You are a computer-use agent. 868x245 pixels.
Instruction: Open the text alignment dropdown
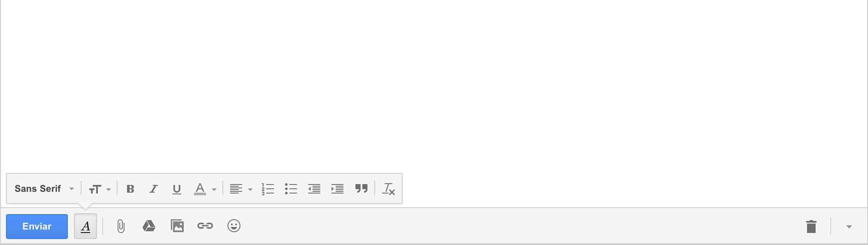241,189
